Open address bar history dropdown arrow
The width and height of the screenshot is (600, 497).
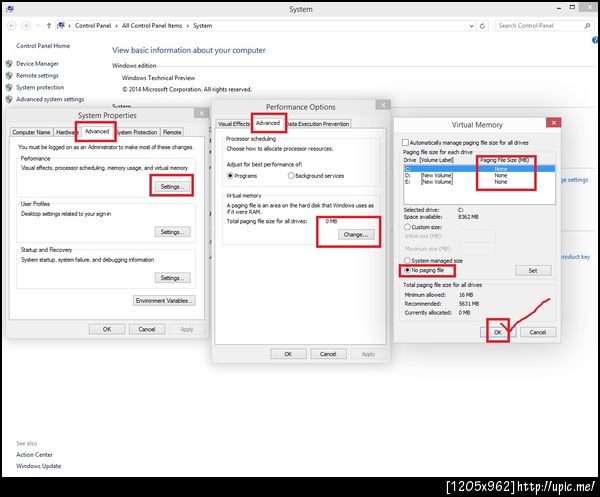(x=471, y=26)
